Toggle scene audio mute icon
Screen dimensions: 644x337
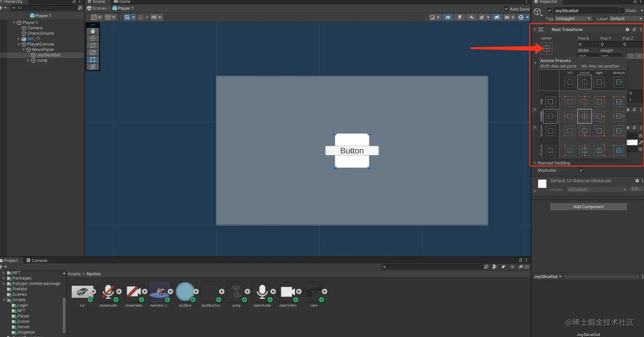tap(471, 17)
